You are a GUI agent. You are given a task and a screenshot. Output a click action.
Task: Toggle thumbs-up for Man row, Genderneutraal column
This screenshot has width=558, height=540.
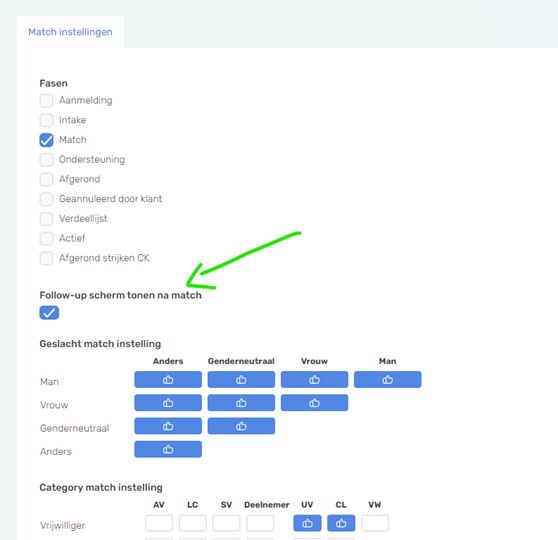coord(241,379)
